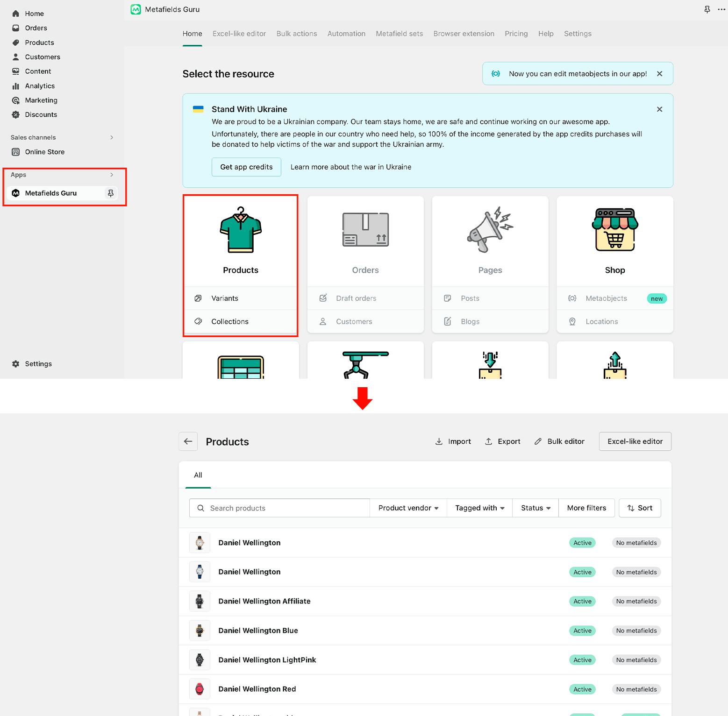The image size is (728, 716).
Task: Open Home in the Shopify sidebar
Action: click(x=34, y=14)
